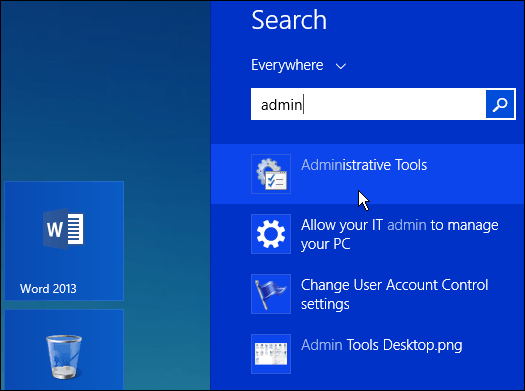Click the magnifier search button
This screenshot has width=525, height=391.
click(x=500, y=104)
